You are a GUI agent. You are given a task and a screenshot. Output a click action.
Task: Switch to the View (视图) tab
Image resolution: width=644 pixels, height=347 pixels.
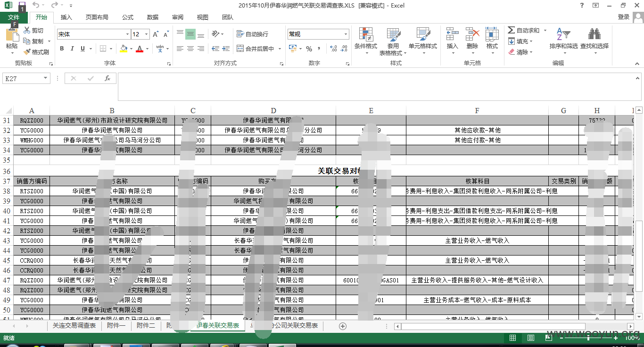coord(203,17)
